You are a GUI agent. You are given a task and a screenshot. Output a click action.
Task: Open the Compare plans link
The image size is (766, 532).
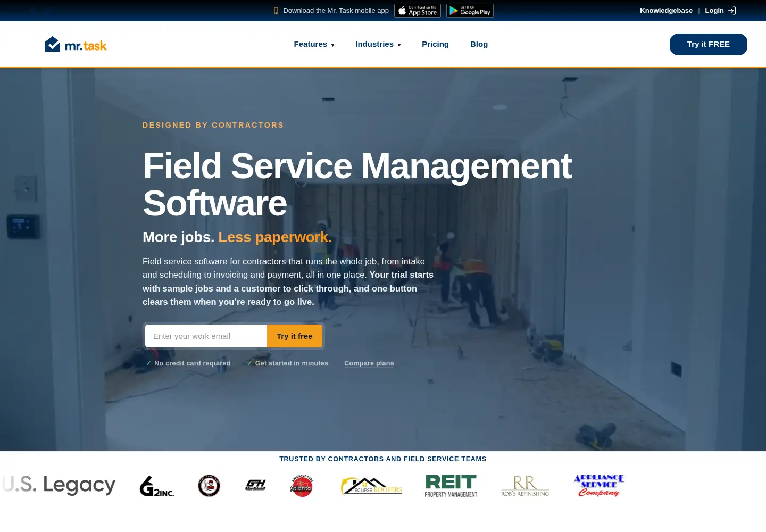click(369, 363)
